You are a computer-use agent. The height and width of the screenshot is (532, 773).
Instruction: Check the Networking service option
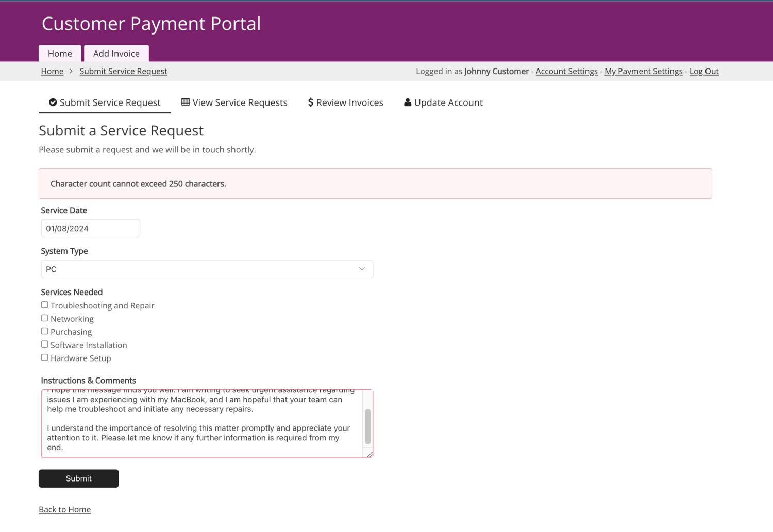tap(44, 318)
